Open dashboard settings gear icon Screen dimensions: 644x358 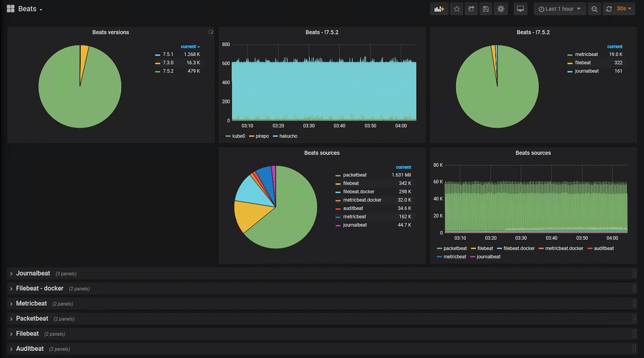click(x=501, y=9)
